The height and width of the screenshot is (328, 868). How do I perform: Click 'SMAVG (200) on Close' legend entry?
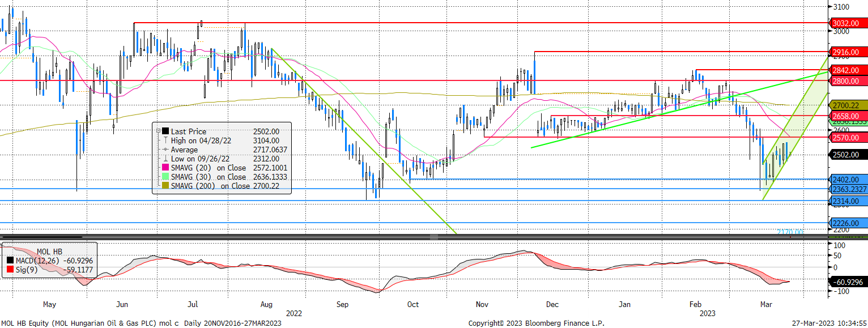tap(212, 186)
